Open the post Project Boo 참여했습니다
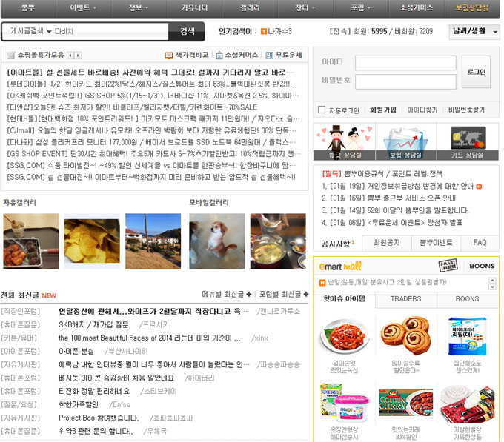Viewport: 504px width, 442px height. 99,418
